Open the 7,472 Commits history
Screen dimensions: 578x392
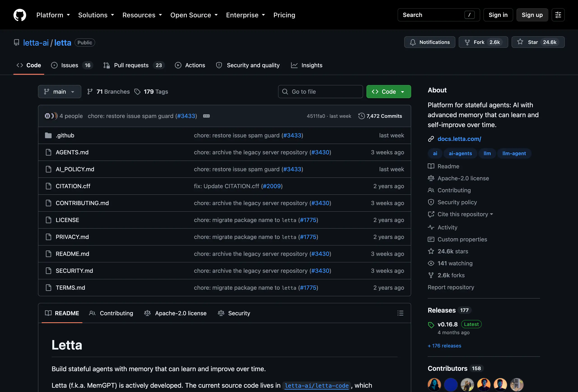pyautogui.click(x=380, y=116)
